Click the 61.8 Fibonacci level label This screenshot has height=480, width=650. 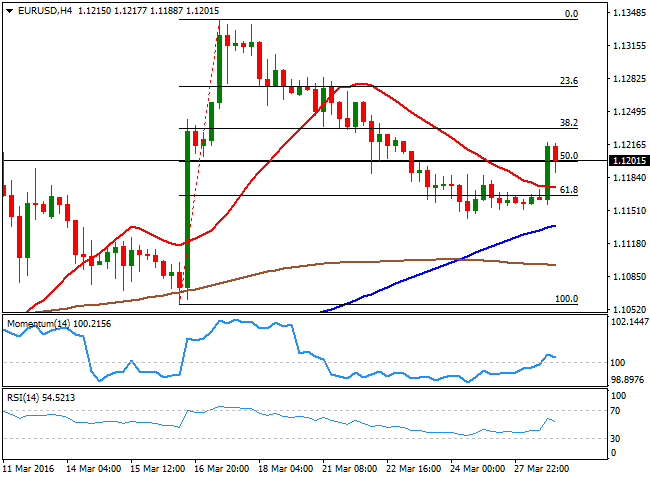(569, 190)
